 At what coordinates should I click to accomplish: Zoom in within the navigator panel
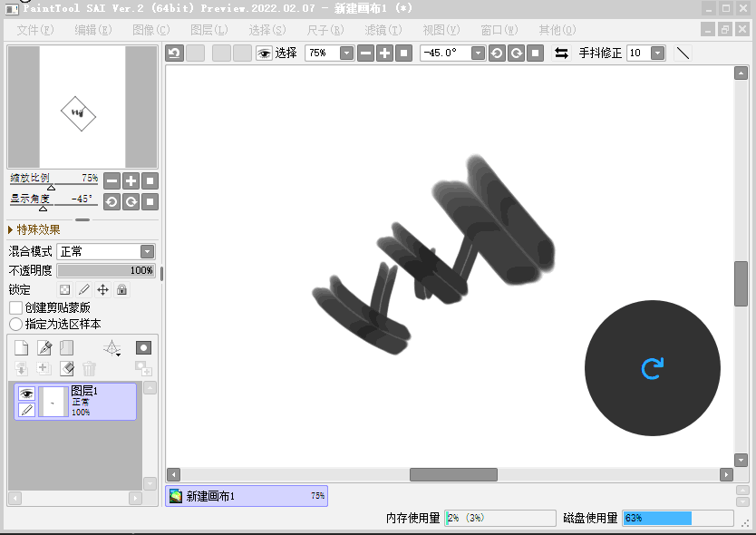[x=131, y=181]
